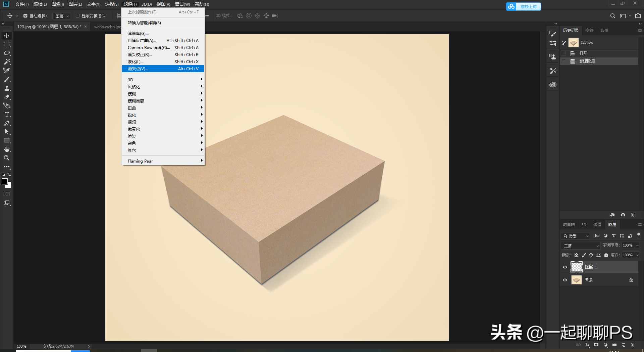
Task: Select the Path Selection tool
Action: pyautogui.click(x=7, y=132)
